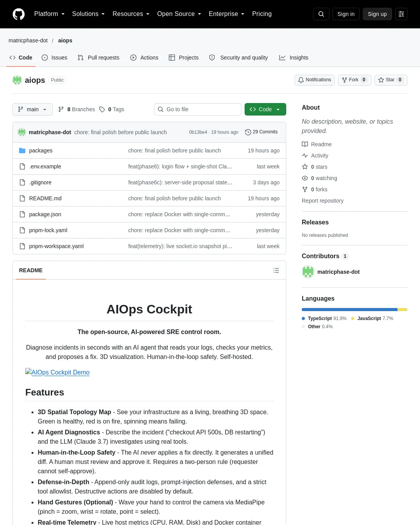Click the Releases heading link
Screen dimensions: 420x525
[x=315, y=222]
